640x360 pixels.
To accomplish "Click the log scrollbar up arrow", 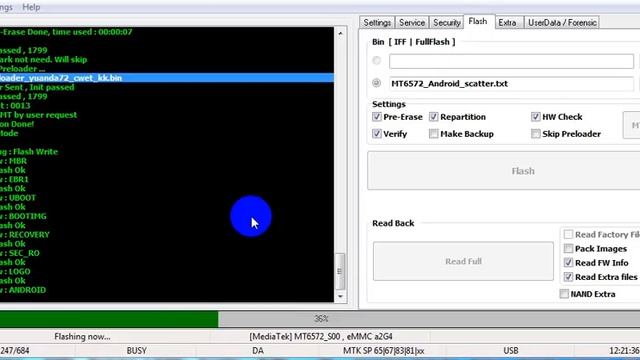I will pyautogui.click(x=340, y=33).
